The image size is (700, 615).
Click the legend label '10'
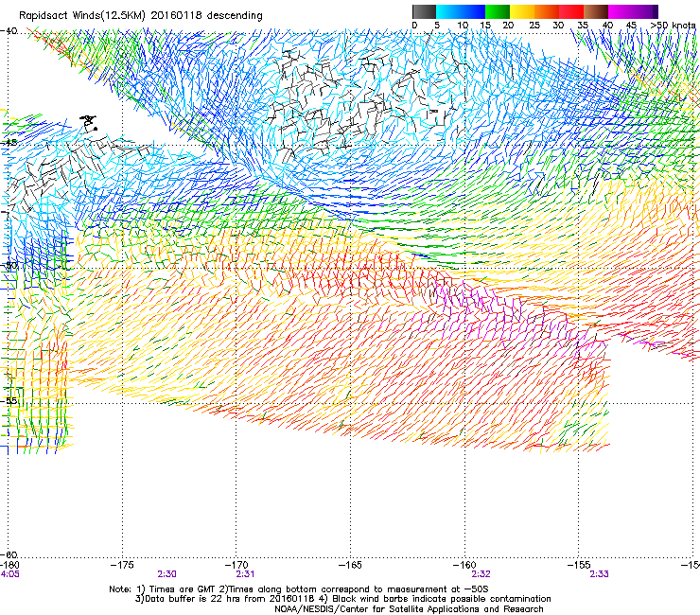pos(463,26)
